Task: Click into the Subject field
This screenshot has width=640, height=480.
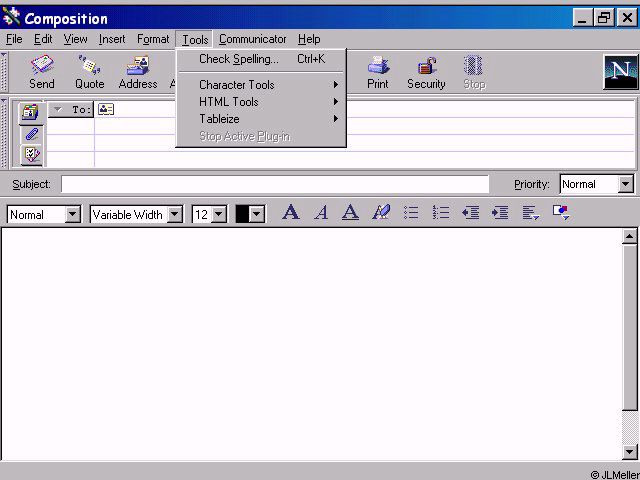Action: [275, 184]
